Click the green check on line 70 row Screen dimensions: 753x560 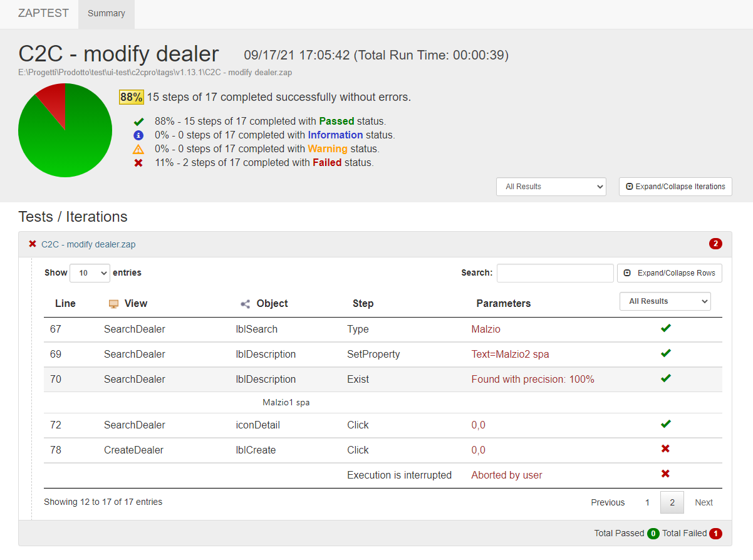pyautogui.click(x=666, y=378)
